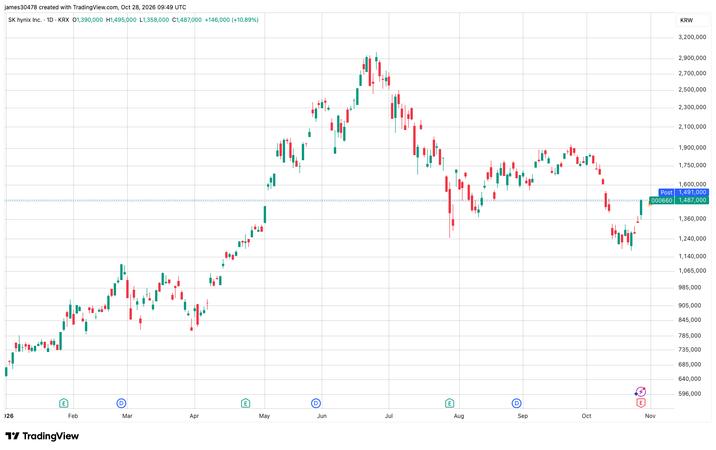The image size is (716, 450).
Task: Open the earnings E marker before May
Action: point(245,403)
